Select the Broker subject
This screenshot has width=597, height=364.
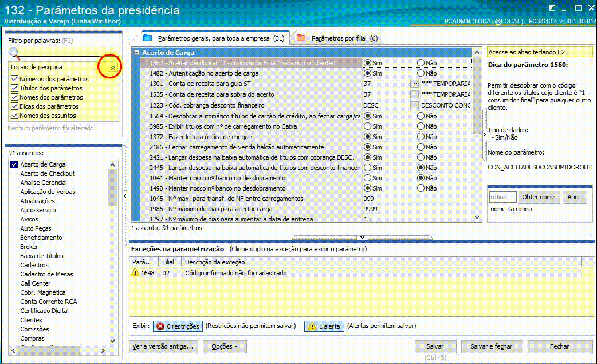tap(29, 247)
